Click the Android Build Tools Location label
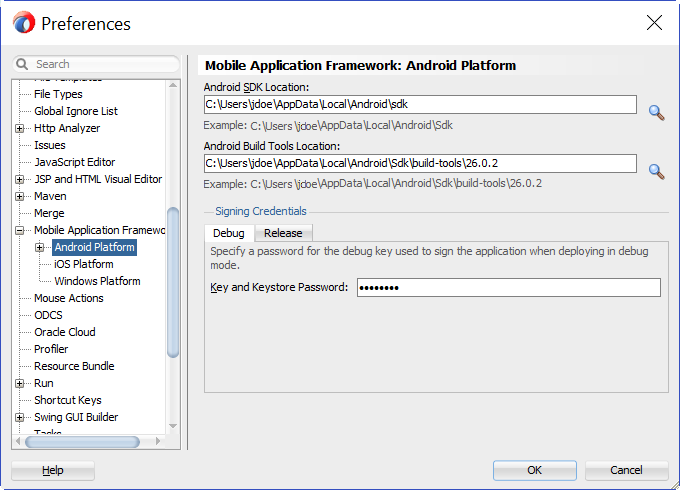 click(x=272, y=146)
